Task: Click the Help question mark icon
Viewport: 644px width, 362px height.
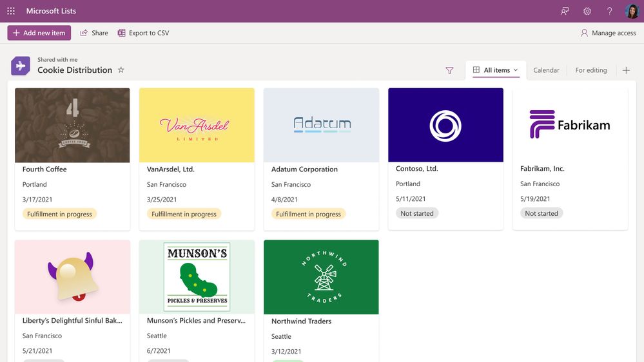Action: [x=609, y=11]
